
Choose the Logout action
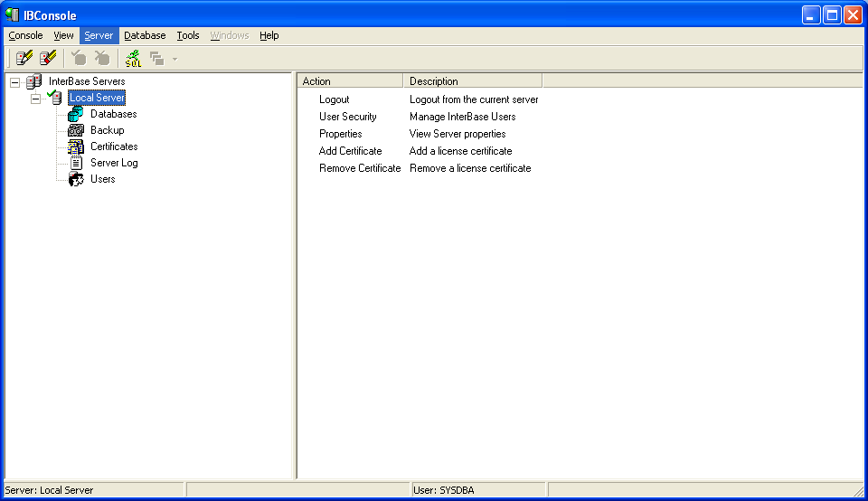click(334, 99)
